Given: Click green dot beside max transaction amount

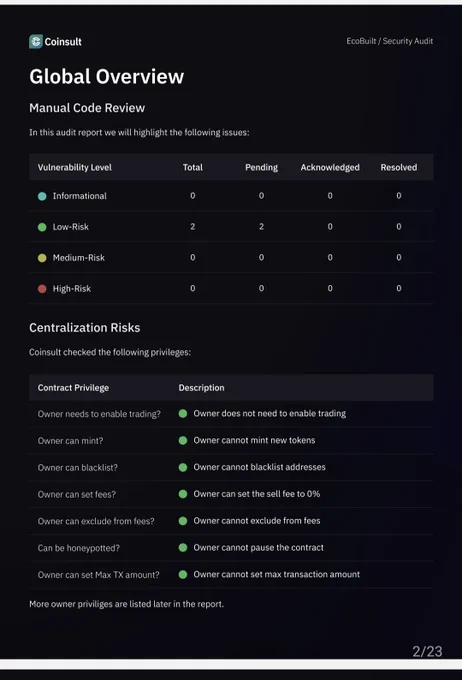Looking at the screenshot, I should (183, 574).
